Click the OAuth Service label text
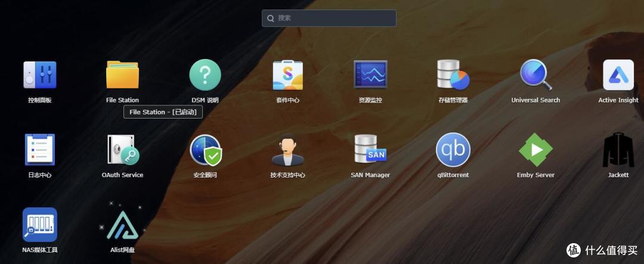The image size is (644, 264). [122, 175]
